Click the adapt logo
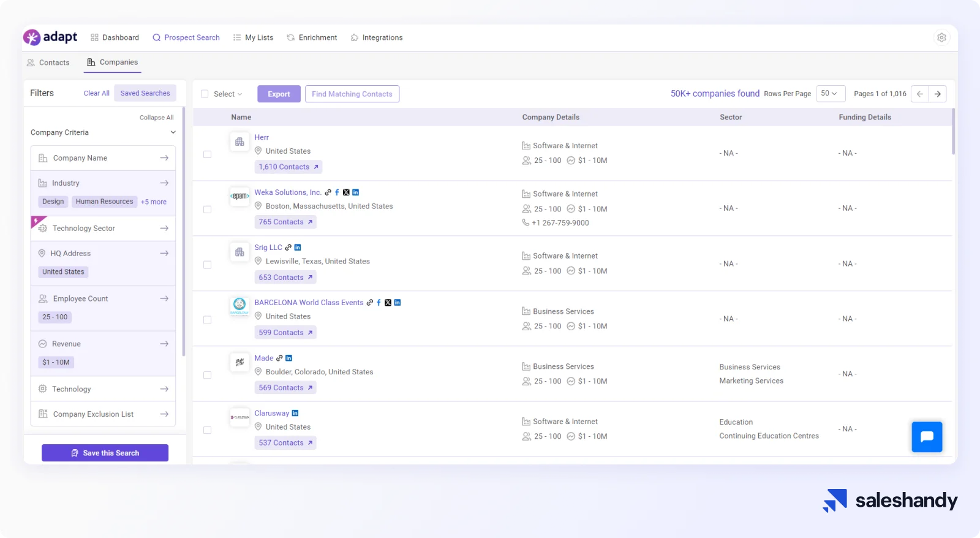Image resolution: width=980 pixels, height=538 pixels. [x=50, y=37]
